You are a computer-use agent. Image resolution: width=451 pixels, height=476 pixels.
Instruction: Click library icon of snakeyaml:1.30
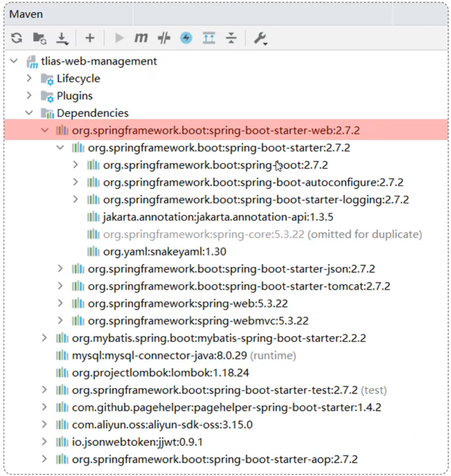(93, 251)
